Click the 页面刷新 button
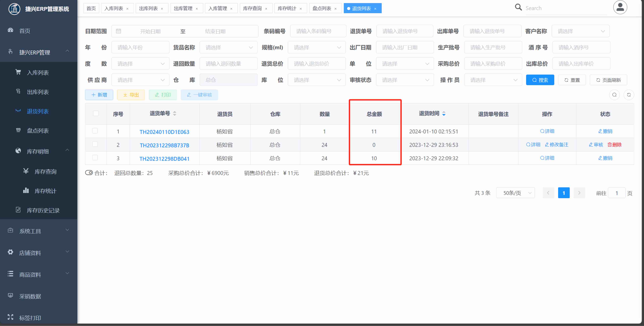Screen dimensions: 644x326 click(608, 80)
